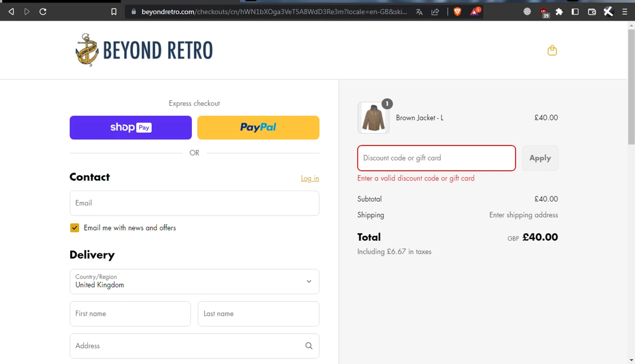
Task: Click the Apply discount button
Action: [x=540, y=158]
